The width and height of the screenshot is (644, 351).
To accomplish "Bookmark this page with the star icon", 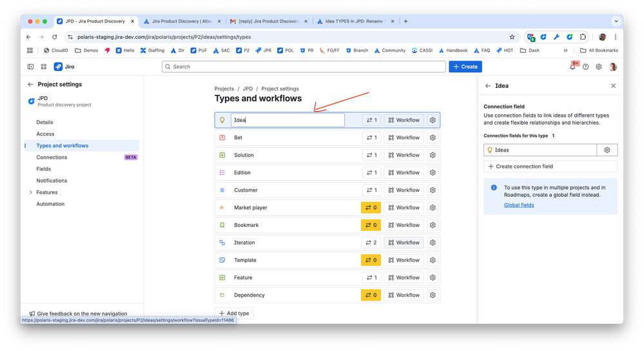I will point(512,37).
